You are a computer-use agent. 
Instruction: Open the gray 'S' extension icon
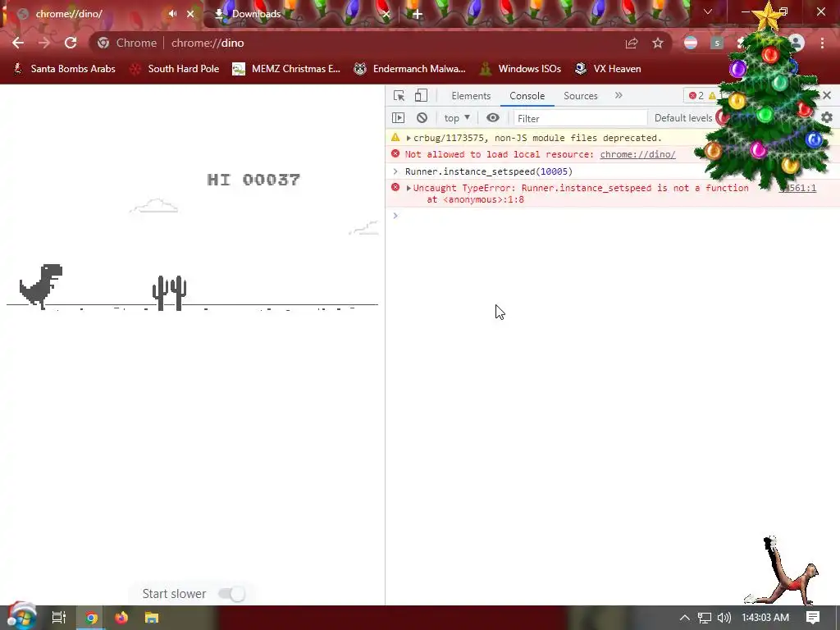[x=717, y=43]
